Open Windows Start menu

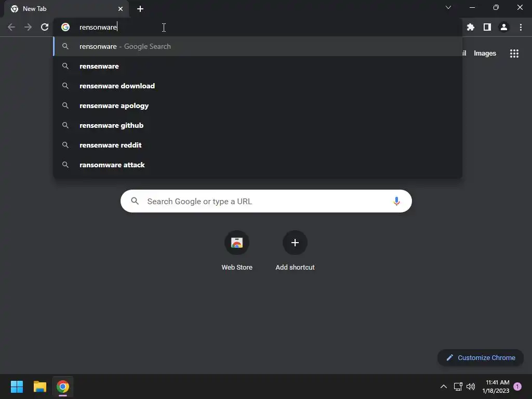point(17,387)
